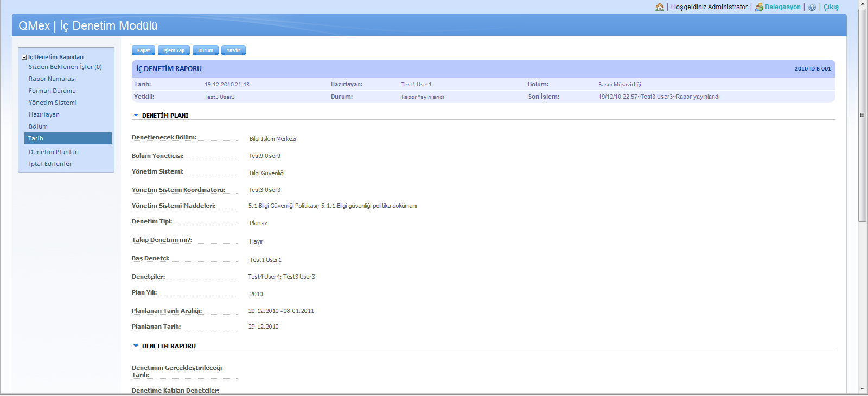Click Planlanan Tarih value 29.12.2010
868x396 pixels.
pyautogui.click(x=263, y=327)
